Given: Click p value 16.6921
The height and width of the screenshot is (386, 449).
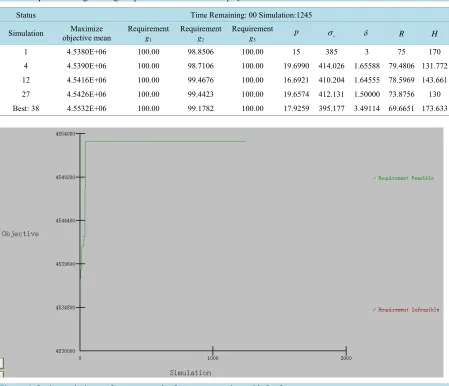Looking at the screenshot, I should (x=296, y=80).
